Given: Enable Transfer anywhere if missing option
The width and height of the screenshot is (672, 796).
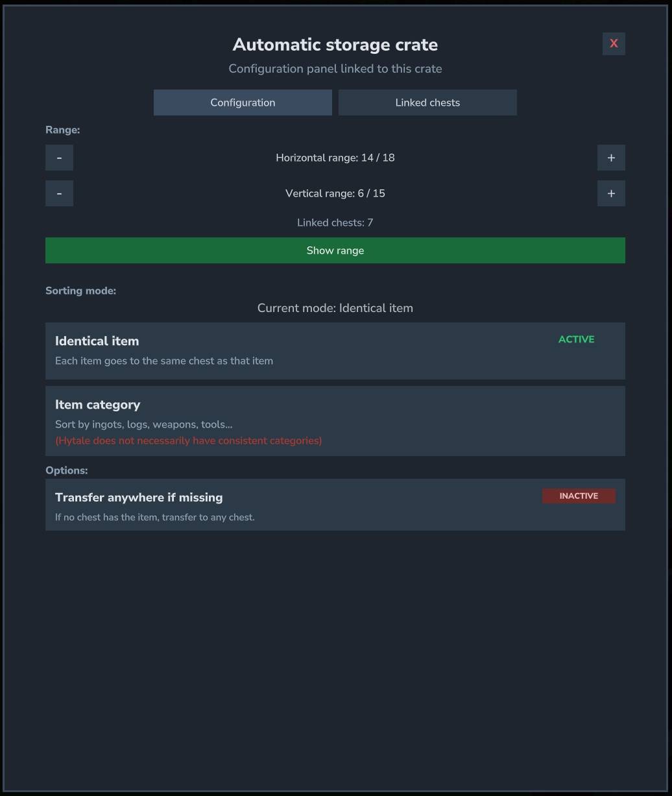Looking at the screenshot, I should (335, 505).
